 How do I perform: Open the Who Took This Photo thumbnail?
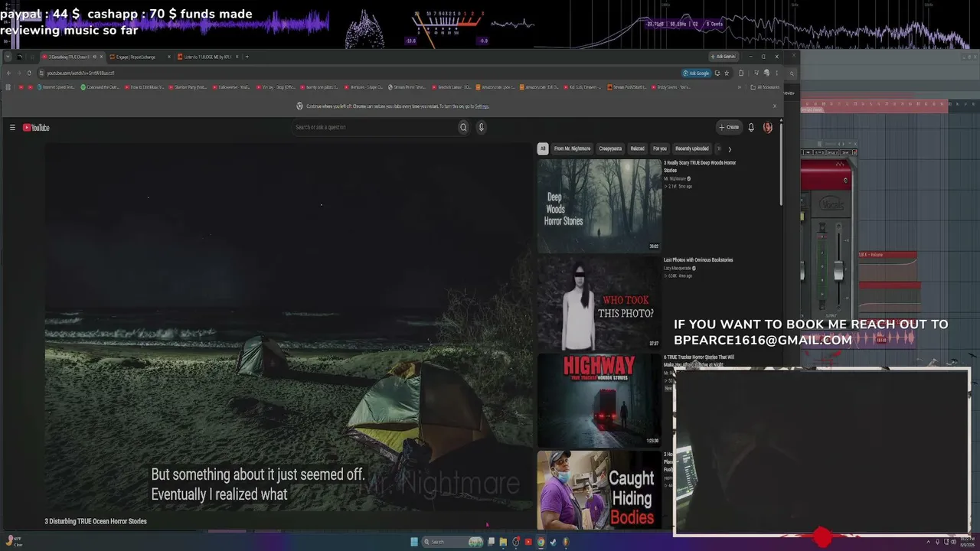(599, 303)
